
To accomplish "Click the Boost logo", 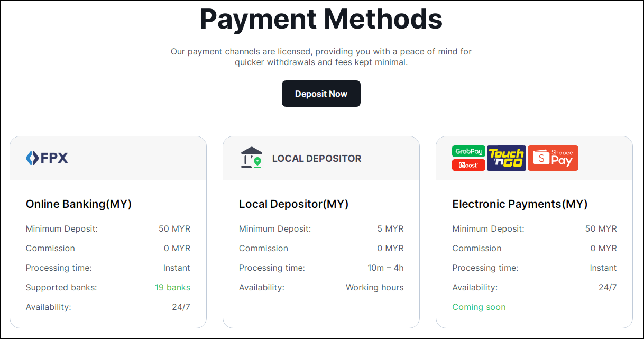I will 468,165.
